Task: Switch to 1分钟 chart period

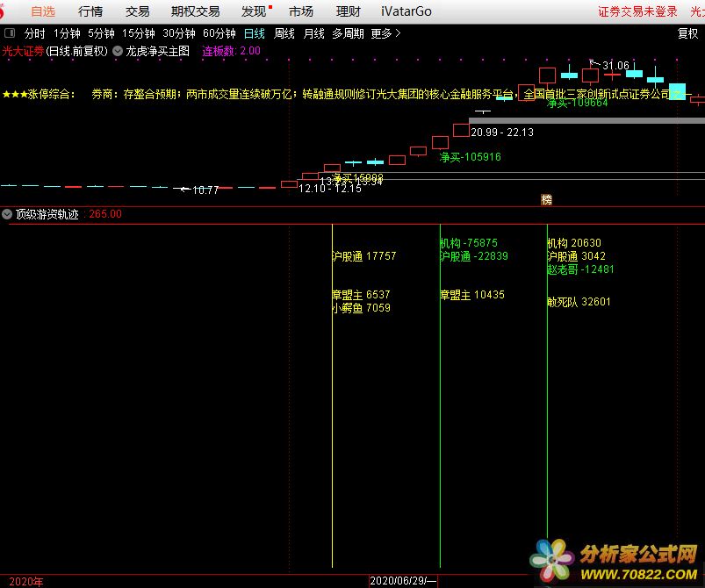Action: click(67, 33)
